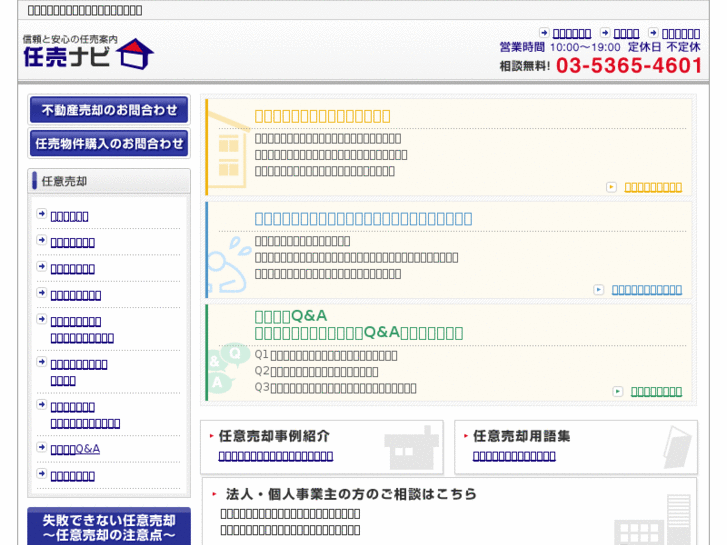The image size is (727, 545).
Task: Open the underlined link under 任意売却用語集
Action: (x=514, y=456)
